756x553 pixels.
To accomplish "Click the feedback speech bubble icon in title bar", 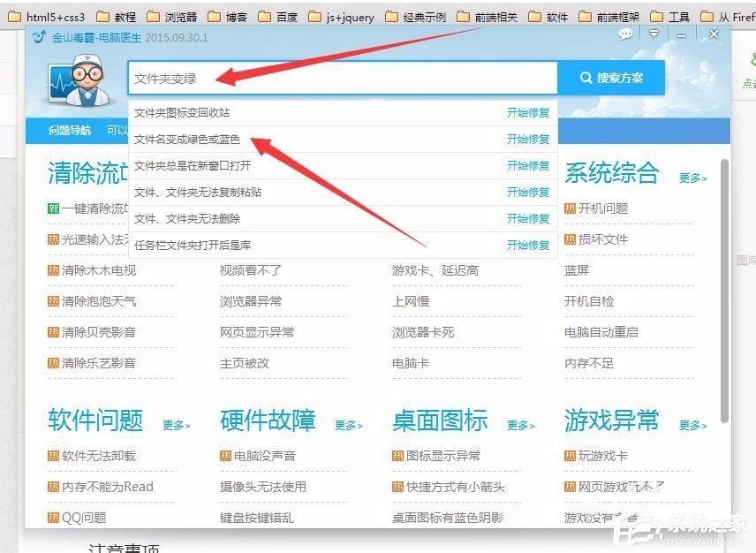I will click(625, 33).
